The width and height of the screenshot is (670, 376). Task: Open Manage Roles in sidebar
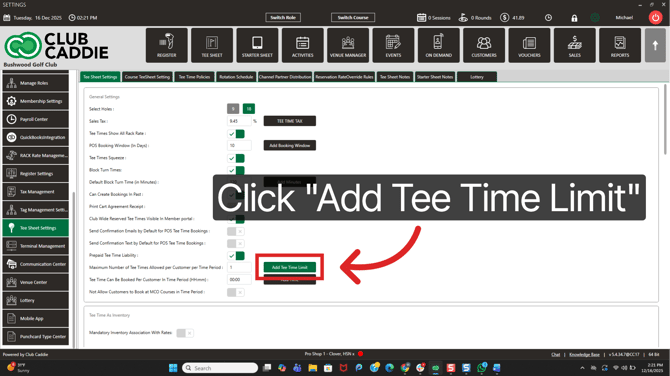35,83
